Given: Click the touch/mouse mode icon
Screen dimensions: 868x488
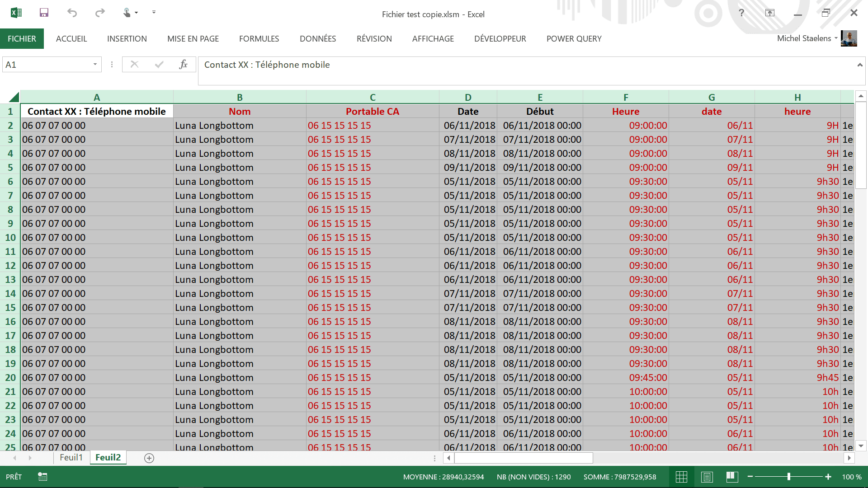Looking at the screenshot, I should pos(127,13).
